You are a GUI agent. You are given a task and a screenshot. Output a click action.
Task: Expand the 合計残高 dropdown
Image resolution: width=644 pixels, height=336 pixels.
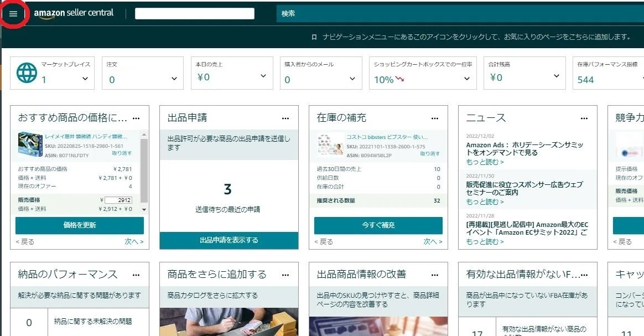click(x=557, y=76)
